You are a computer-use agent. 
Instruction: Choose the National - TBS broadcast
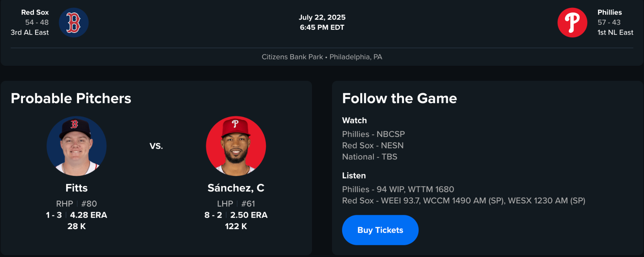pos(369,157)
